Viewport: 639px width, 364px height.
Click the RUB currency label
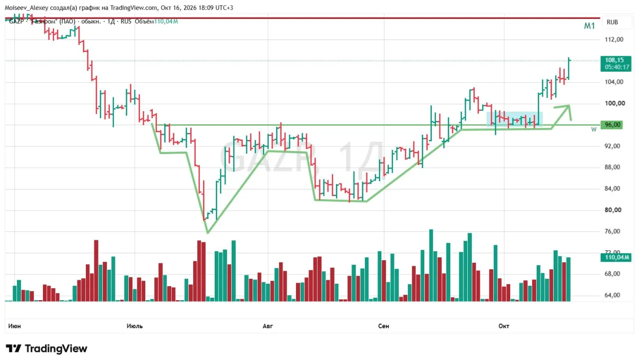click(x=612, y=22)
